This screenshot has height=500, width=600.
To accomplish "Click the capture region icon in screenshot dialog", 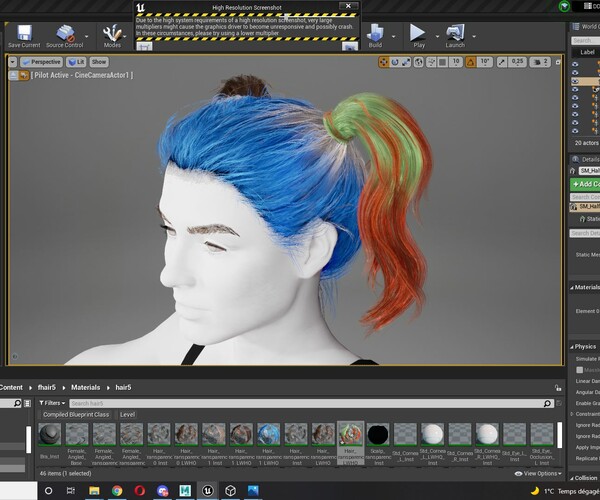I will (x=144, y=46).
